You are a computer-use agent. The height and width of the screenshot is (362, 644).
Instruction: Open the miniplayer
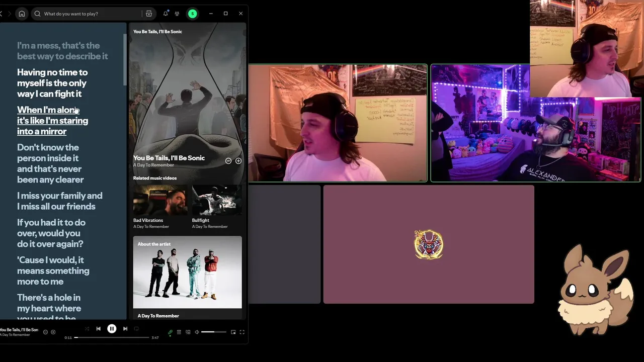tap(233, 332)
